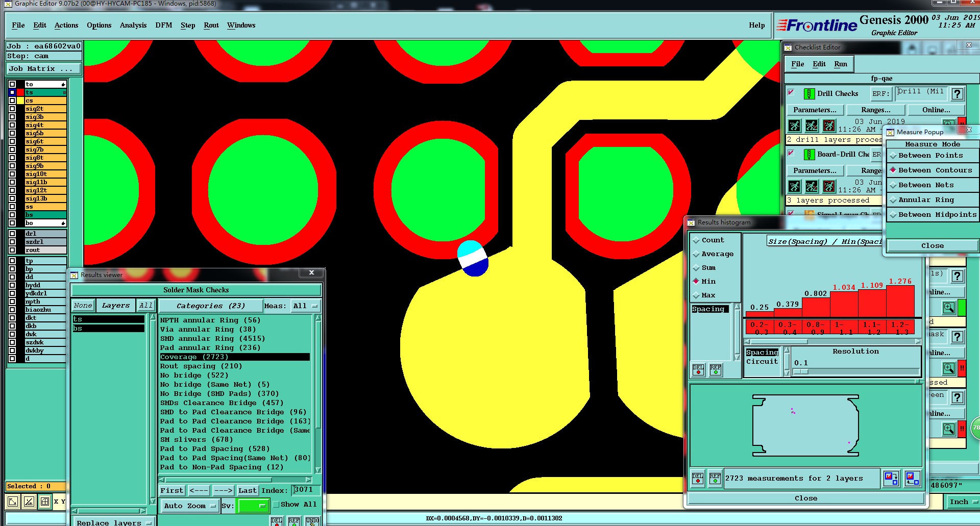Select Between Nets measure mode
This screenshot has width=980, height=526.
(x=933, y=185)
